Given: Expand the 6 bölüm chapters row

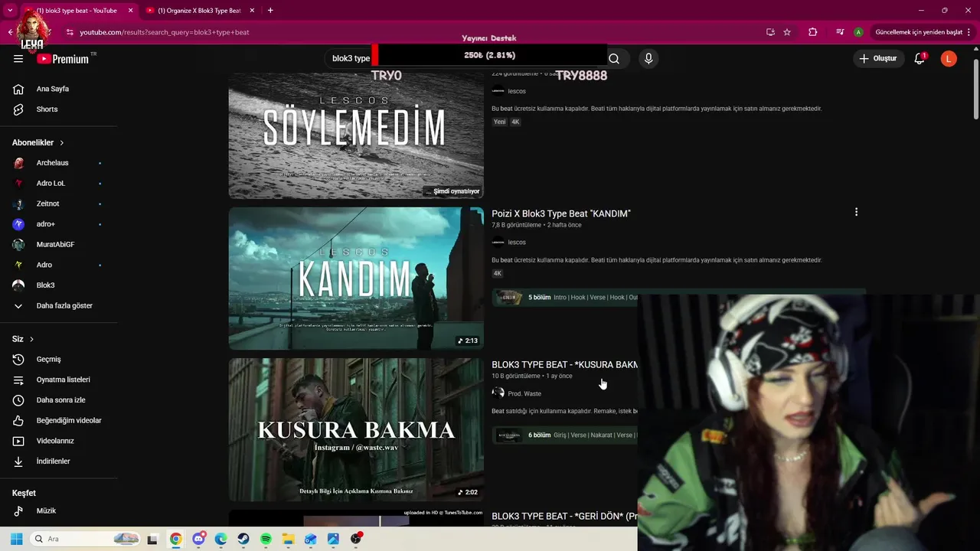Looking at the screenshot, I should click(565, 435).
